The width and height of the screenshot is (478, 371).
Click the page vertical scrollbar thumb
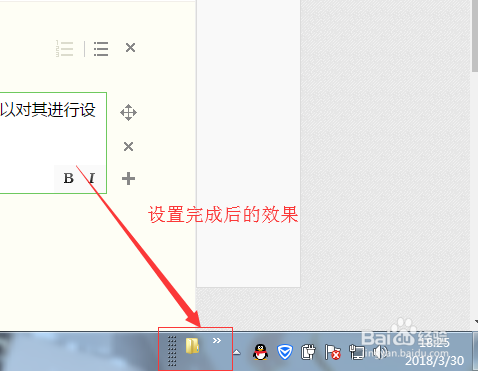(475, 36)
